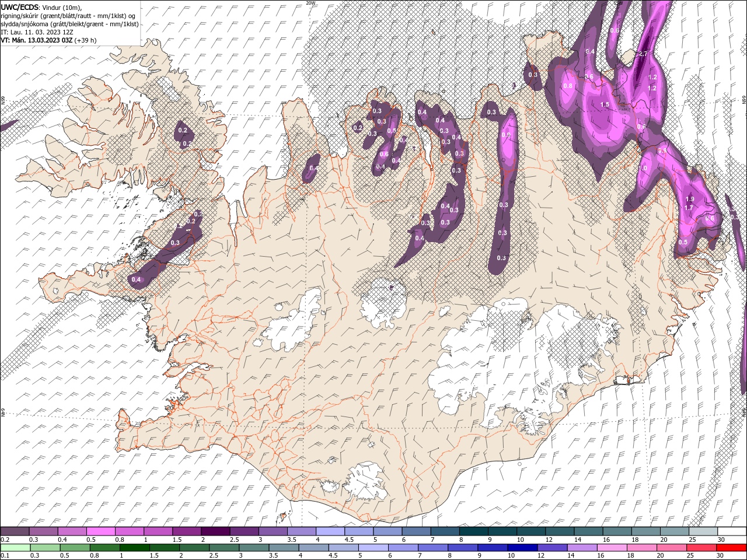Click the 'VT: Mán. 13.03.2023 03Z (+39 h)' line
The height and width of the screenshot is (560, 747).
48,40
